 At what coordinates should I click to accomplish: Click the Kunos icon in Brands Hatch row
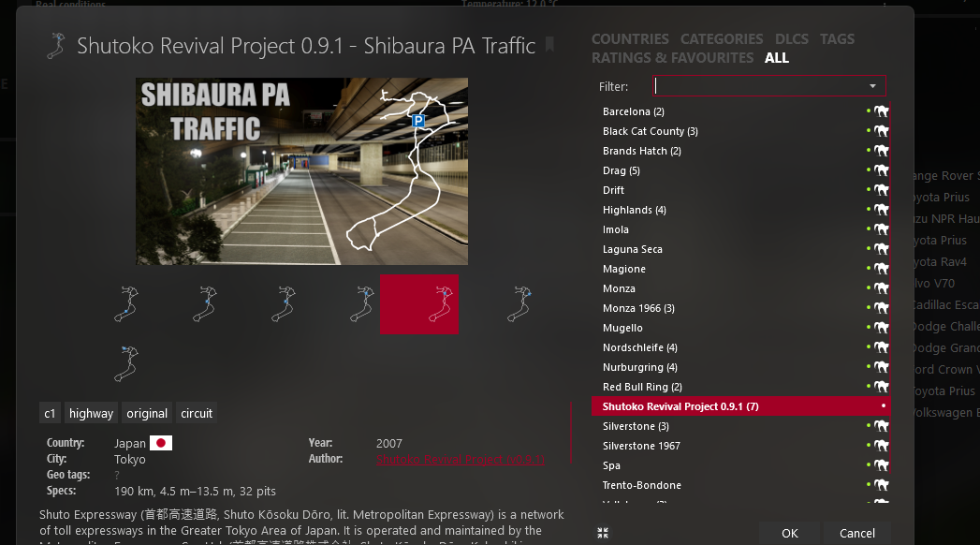[881, 151]
